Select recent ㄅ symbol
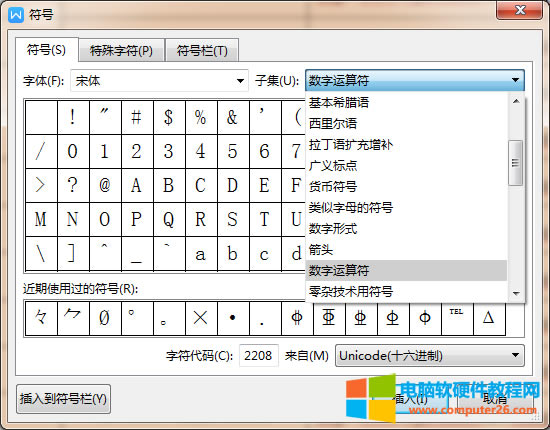This screenshot has width=550, height=430. pyautogui.click(x=73, y=318)
